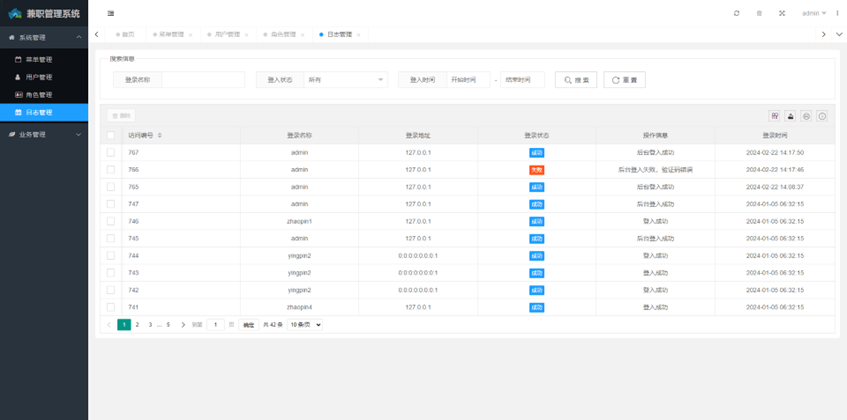This screenshot has width=847, height=420.
Task: Click the 搜索 search button
Action: (576, 79)
